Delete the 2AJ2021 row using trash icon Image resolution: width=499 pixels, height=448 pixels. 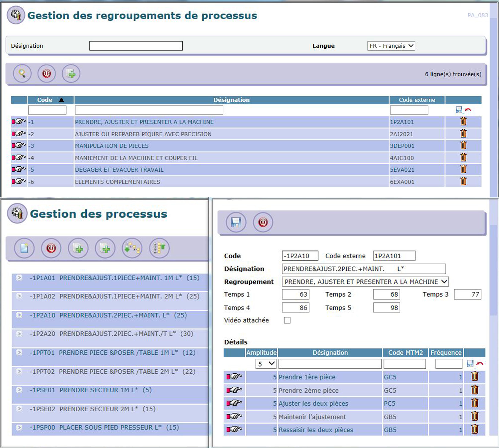click(463, 133)
